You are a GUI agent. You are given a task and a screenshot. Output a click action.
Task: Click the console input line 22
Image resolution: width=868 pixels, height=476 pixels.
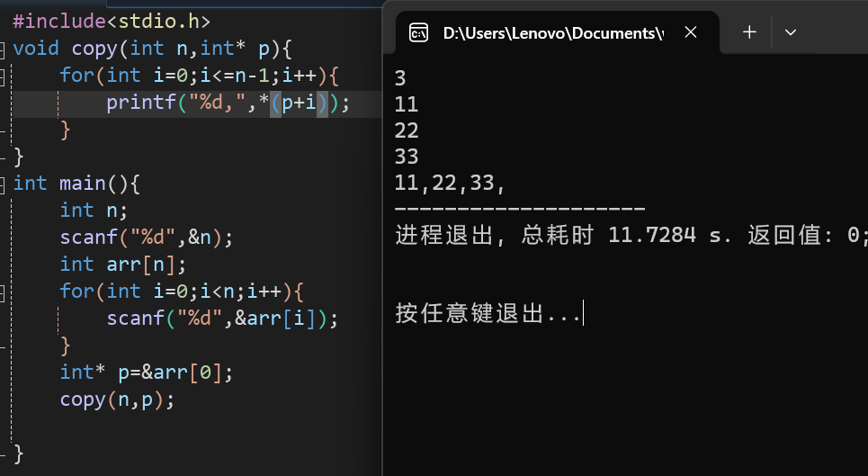tap(407, 130)
